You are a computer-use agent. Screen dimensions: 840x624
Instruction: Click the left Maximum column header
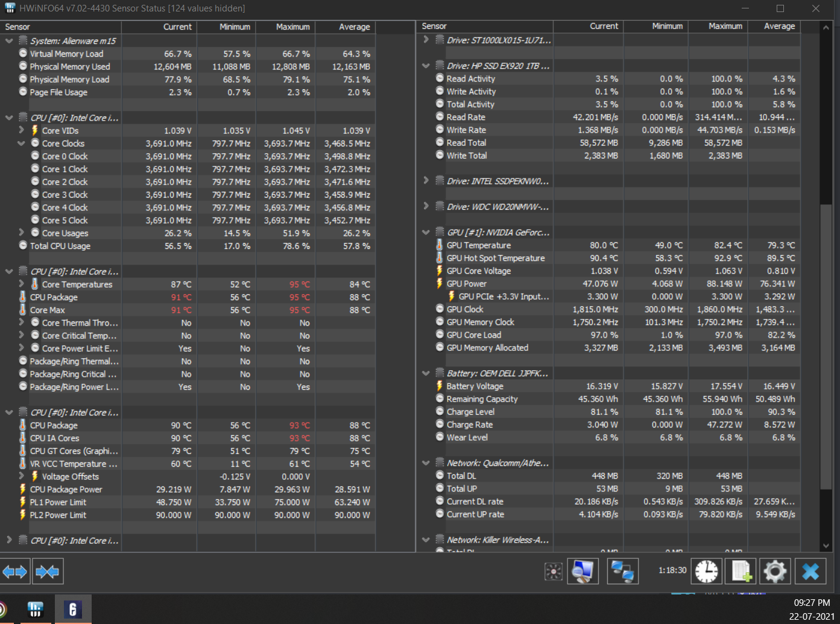point(285,27)
